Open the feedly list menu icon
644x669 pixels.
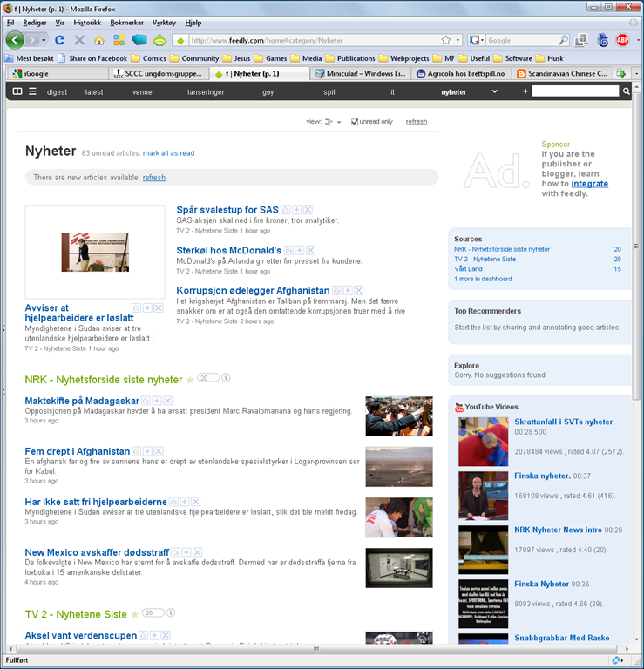tap(32, 91)
